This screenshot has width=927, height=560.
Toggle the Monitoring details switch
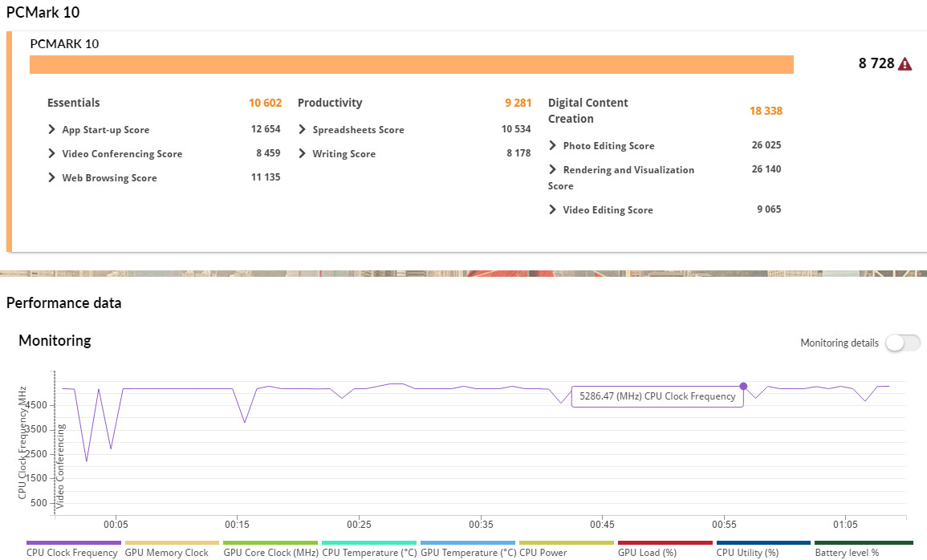click(x=903, y=343)
